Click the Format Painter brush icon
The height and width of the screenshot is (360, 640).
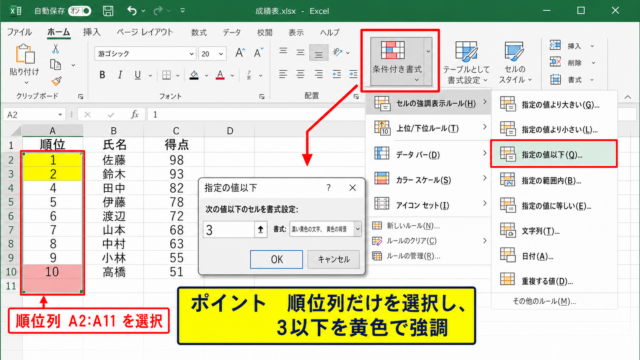click(x=57, y=81)
